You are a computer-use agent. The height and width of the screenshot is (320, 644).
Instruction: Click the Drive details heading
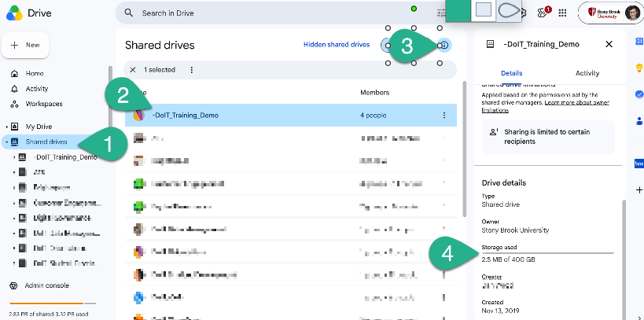point(504,182)
